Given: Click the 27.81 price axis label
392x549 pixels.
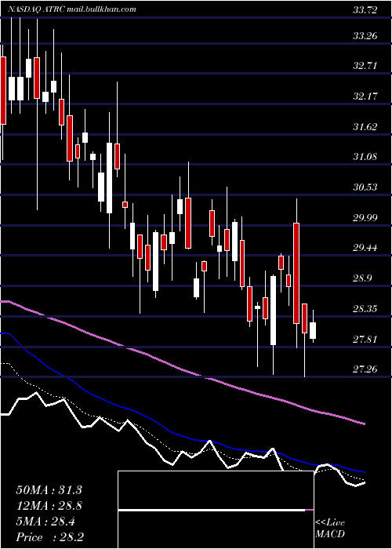Looking at the screenshot, I should (x=365, y=339).
